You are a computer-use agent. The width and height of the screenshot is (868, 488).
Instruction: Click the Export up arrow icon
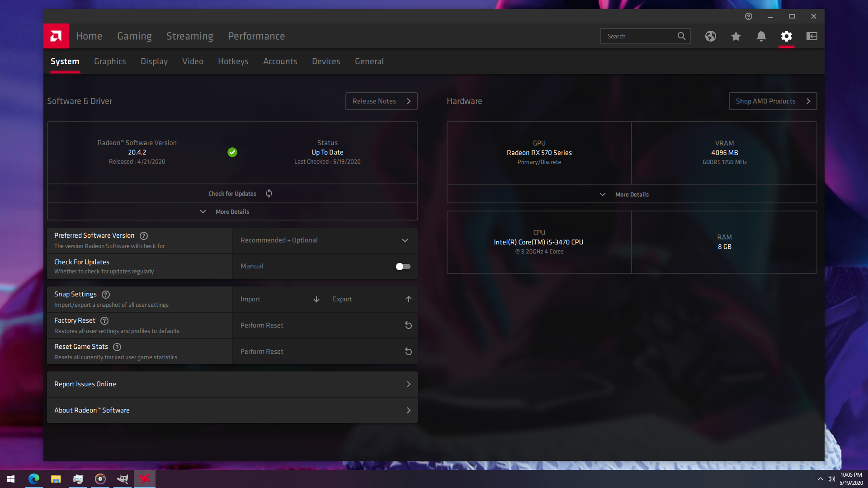[409, 299]
